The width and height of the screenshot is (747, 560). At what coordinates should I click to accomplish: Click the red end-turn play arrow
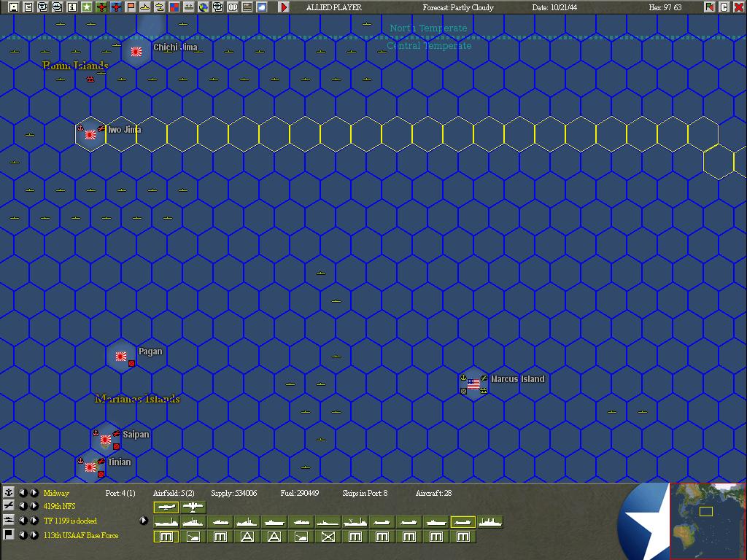[x=284, y=7]
